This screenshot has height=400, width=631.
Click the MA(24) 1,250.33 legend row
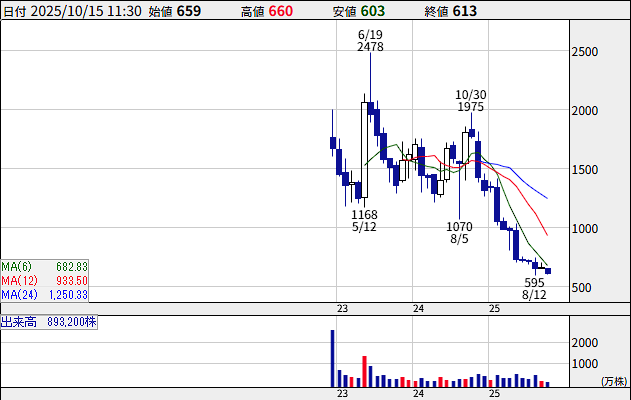pos(44,295)
